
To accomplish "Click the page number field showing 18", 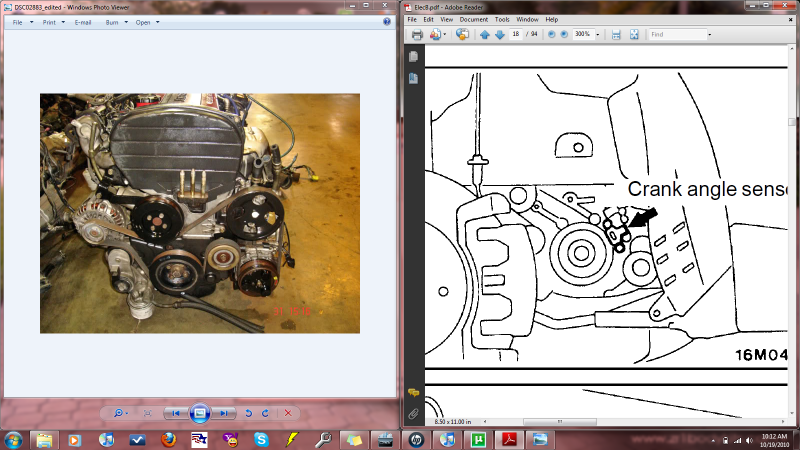I will (x=516, y=34).
